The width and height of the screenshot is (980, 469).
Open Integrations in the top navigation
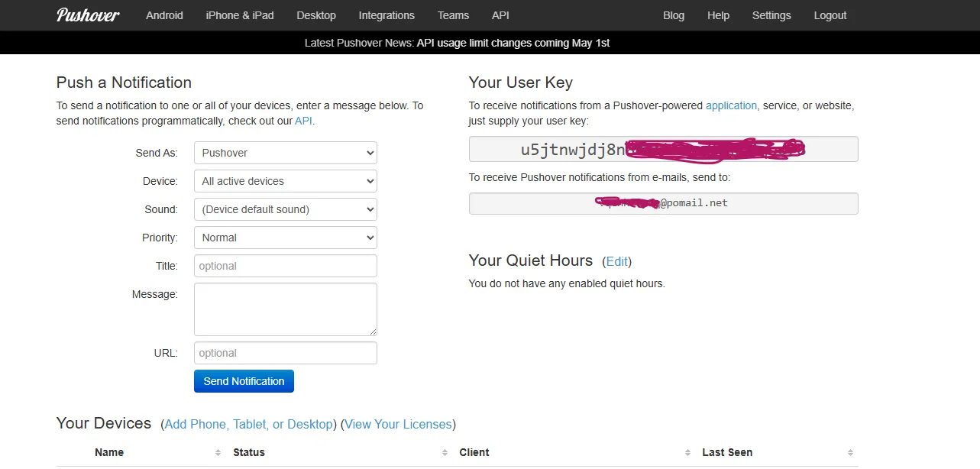coord(387,15)
